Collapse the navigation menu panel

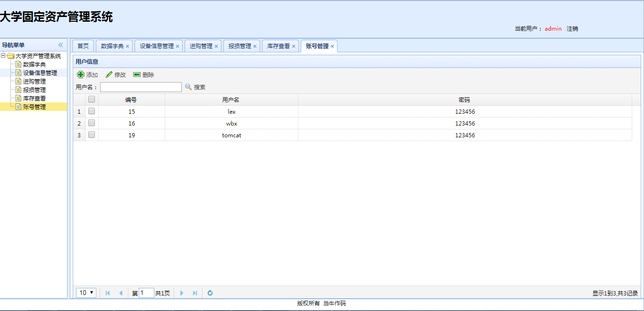pyautogui.click(x=60, y=45)
